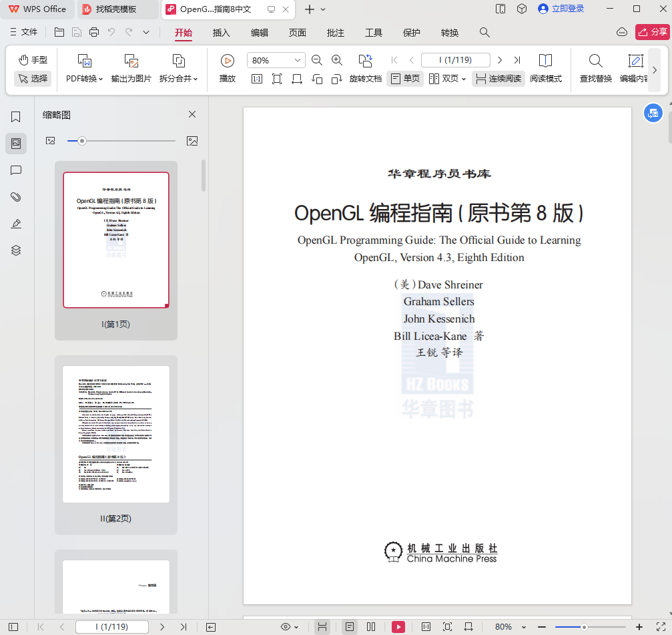Switch to 保护 Protect tab
Image resolution: width=672 pixels, height=635 pixels.
point(412,33)
